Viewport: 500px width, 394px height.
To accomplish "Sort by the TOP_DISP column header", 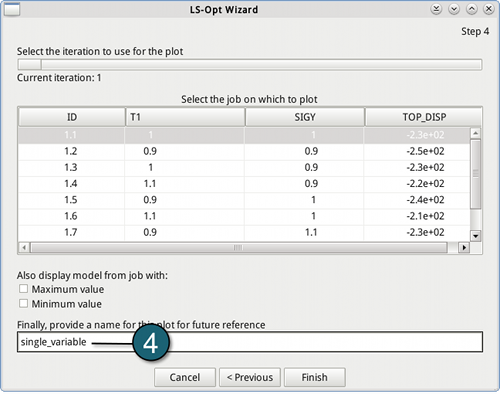I will coord(423,117).
